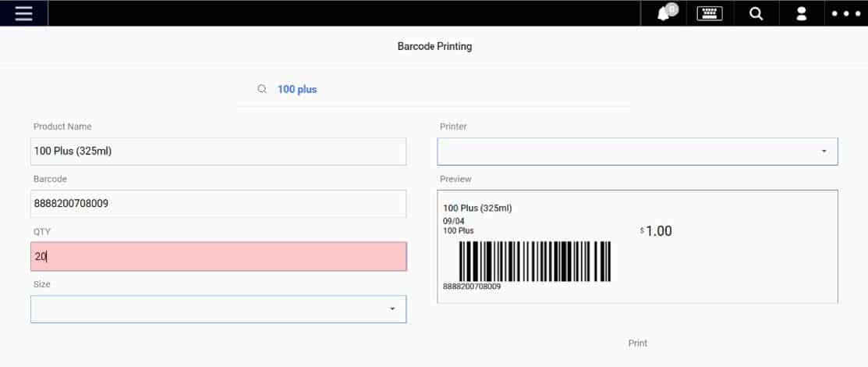
Task: Click the barcode image in preview
Action: click(535, 261)
